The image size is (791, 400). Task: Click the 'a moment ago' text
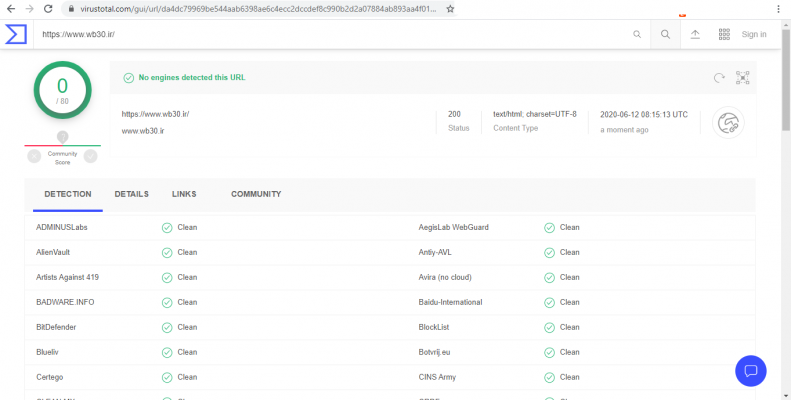pyautogui.click(x=624, y=130)
